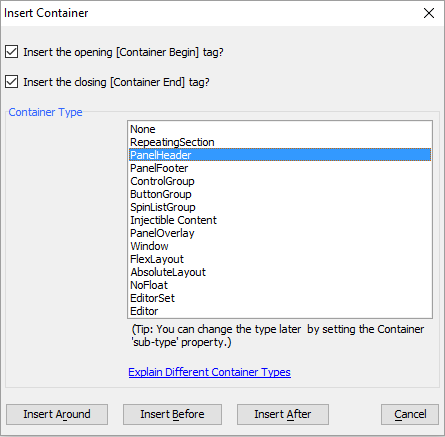The height and width of the screenshot is (437, 445).
Task: Pick AbsoluteLayout in the list
Action: pyautogui.click(x=280, y=272)
